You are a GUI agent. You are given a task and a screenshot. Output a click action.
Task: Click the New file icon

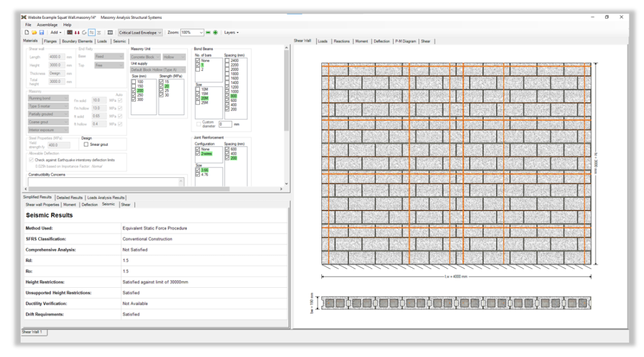coord(26,32)
